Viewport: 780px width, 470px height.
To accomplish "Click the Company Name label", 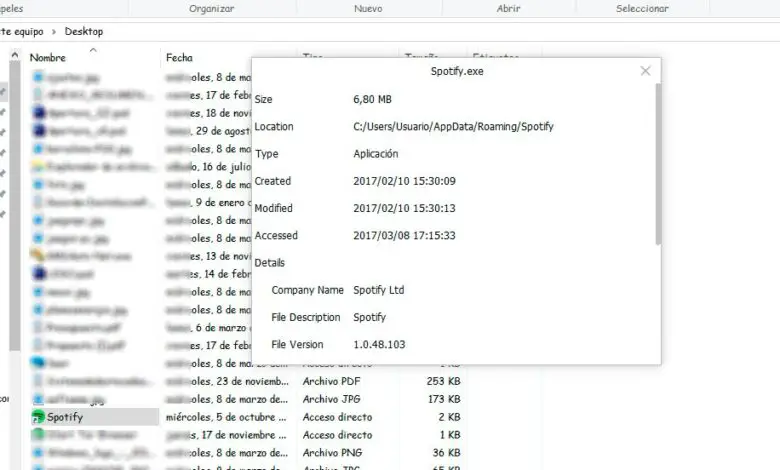I will coord(307,290).
